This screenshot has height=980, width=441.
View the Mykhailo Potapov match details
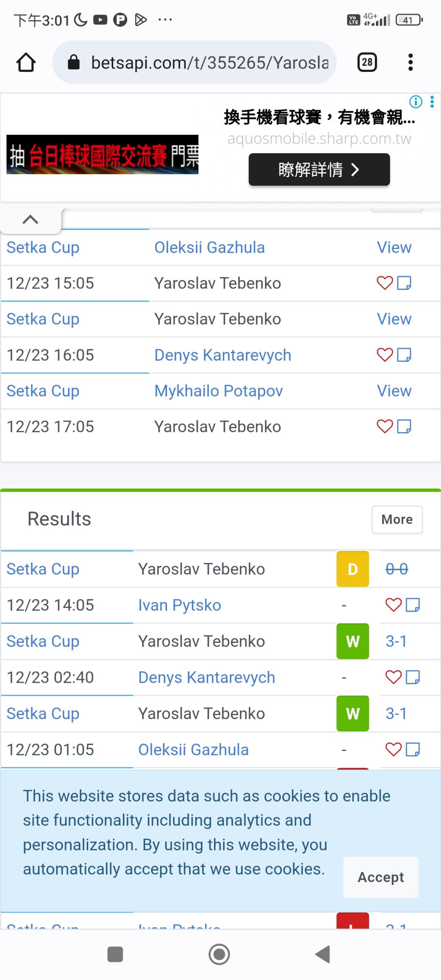(394, 391)
